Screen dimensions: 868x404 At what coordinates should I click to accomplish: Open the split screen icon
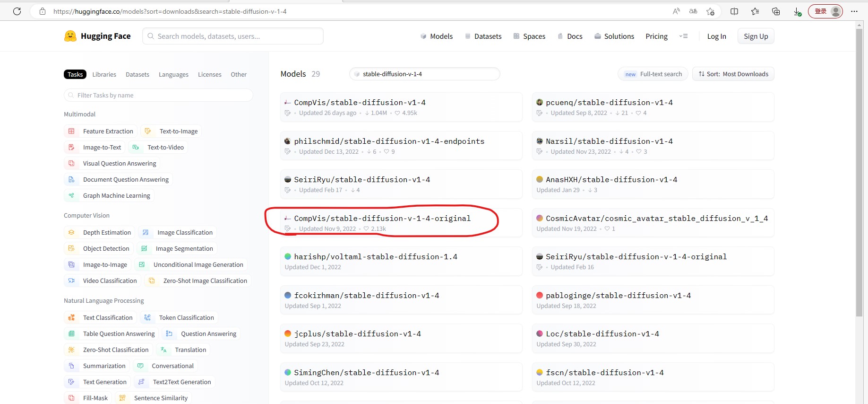click(x=734, y=11)
